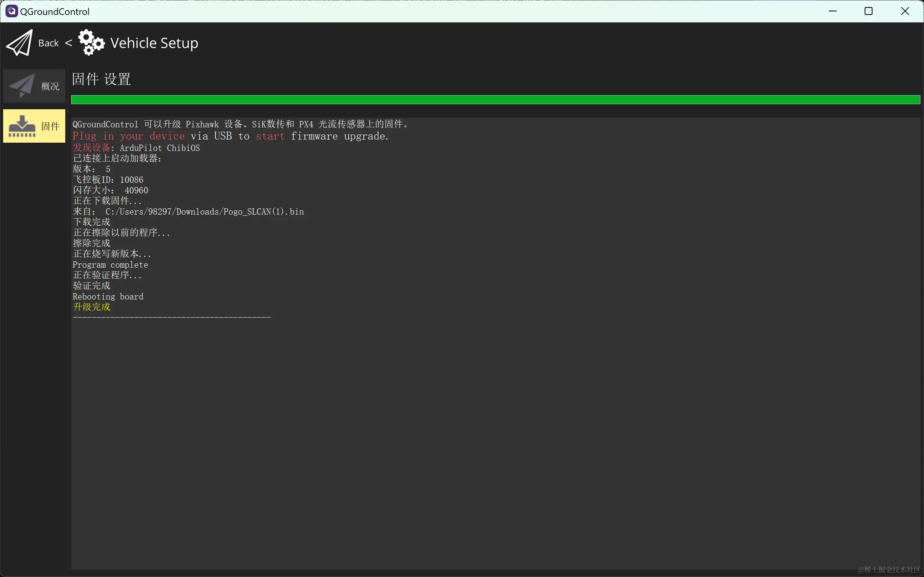
Task: Click the Vehicle Setup gears icon
Action: tap(91, 42)
